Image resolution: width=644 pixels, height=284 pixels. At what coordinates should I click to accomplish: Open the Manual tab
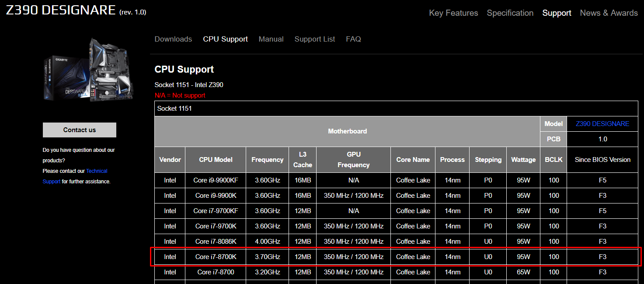[271, 39]
